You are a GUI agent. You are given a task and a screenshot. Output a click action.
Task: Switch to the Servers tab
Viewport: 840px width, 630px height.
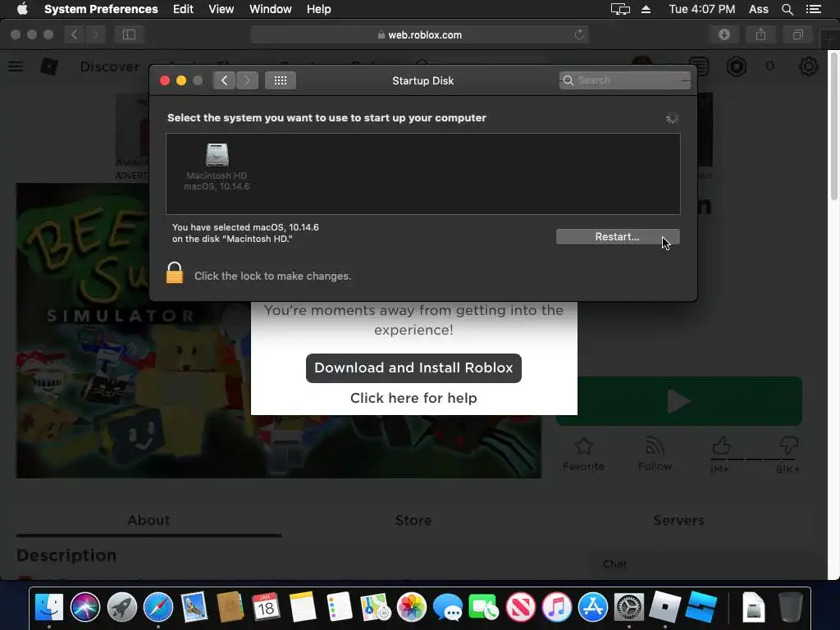point(678,520)
